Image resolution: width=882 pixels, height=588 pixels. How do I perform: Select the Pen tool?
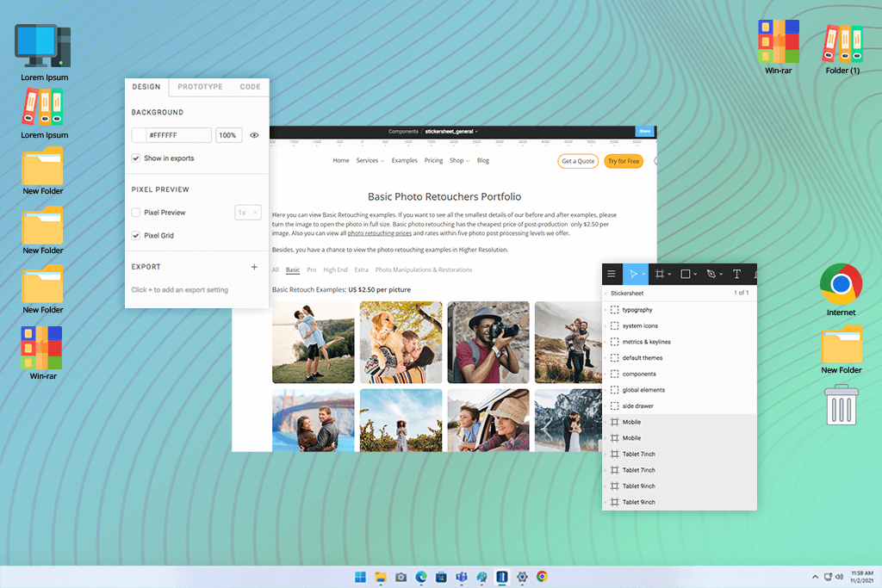711,275
